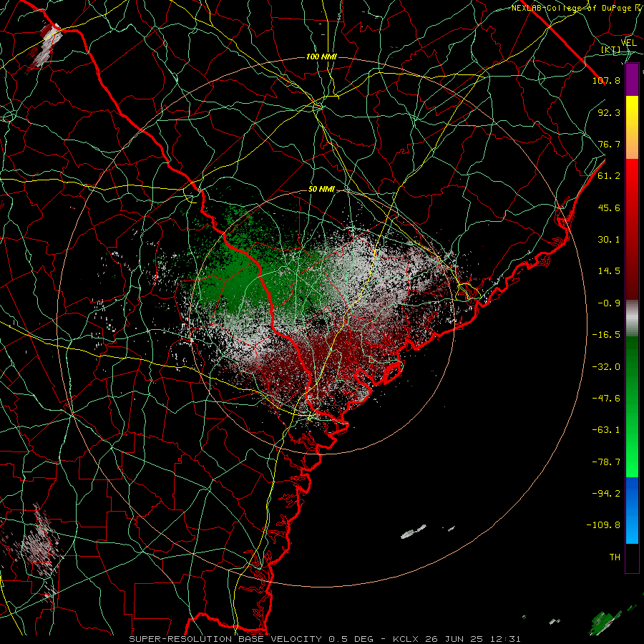The height and width of the screenshot is (644, 644).
Task: Click the 92.3 velocity scale value
Action: [609, 112]
